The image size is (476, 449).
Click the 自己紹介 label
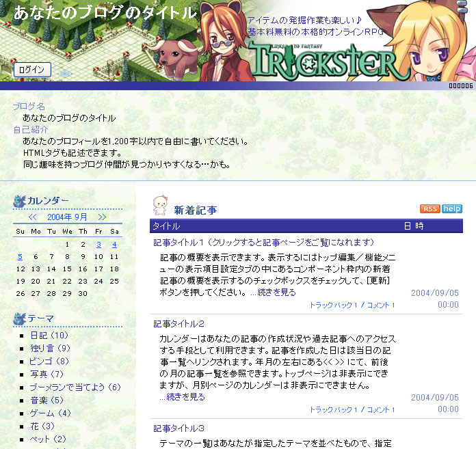tap(31, 130)
